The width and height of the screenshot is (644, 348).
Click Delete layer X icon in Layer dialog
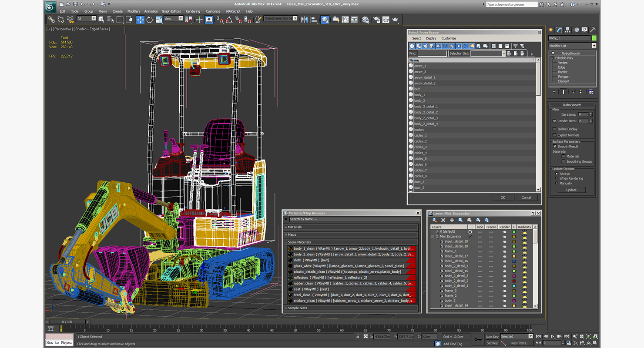443,220
